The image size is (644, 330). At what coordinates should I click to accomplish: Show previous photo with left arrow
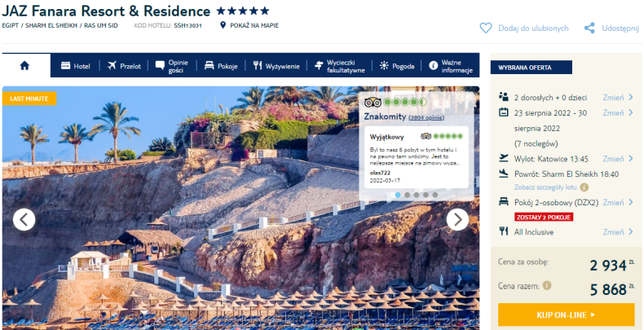(x=24, y=219)
